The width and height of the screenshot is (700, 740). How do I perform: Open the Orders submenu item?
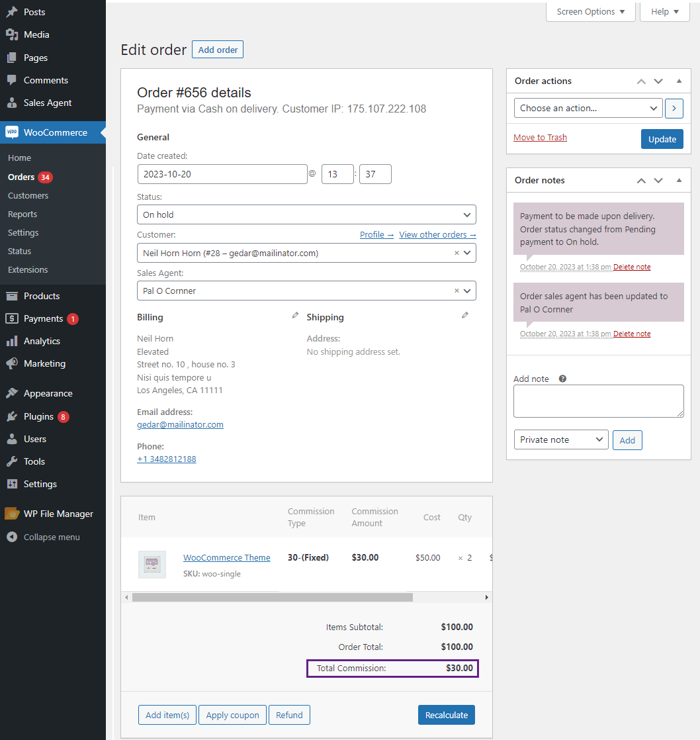click(x=21, y=177)
